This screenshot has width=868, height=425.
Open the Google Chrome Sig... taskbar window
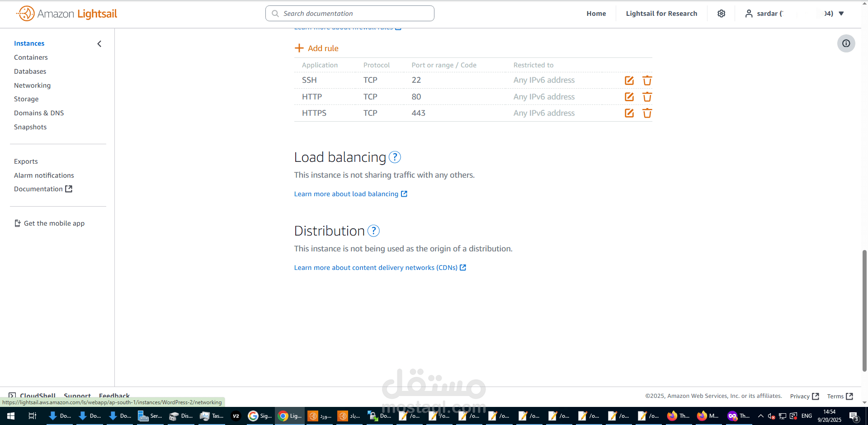click(260, 416)
